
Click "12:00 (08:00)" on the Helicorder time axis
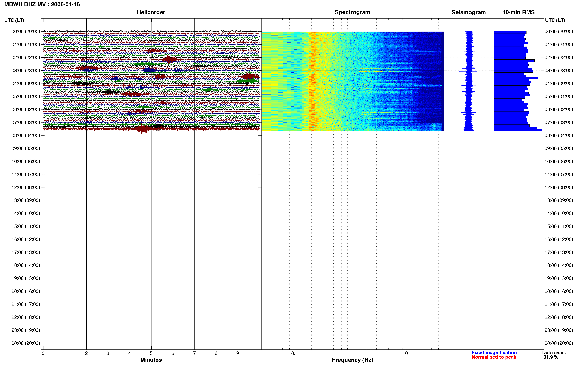[x=26, y=187]
